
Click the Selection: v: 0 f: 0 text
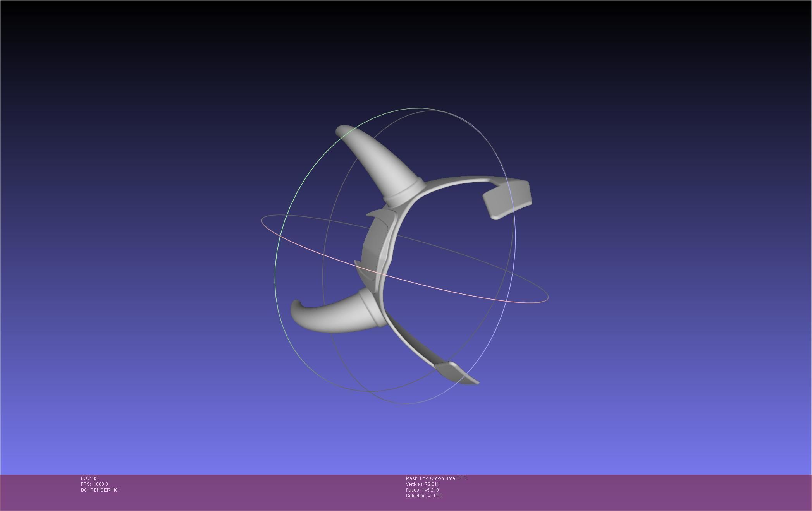(x=424, y=496)
